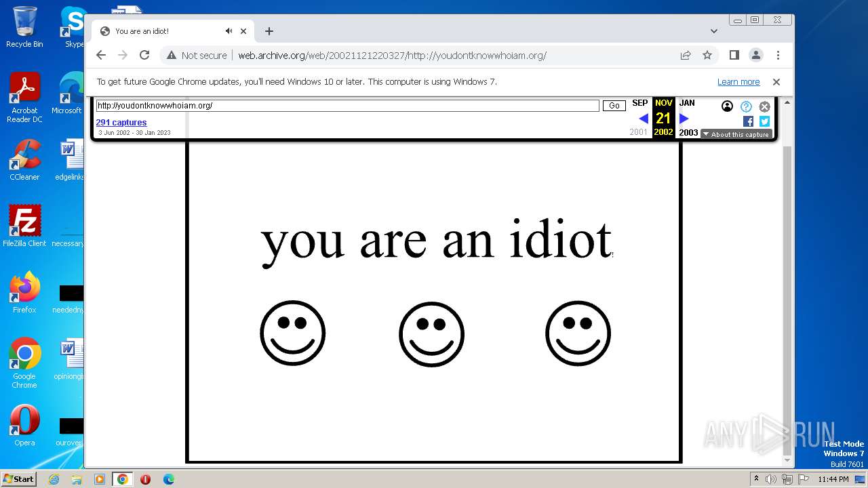Launch Internet Explorer from the taskbar

click(x=54, y=479)
